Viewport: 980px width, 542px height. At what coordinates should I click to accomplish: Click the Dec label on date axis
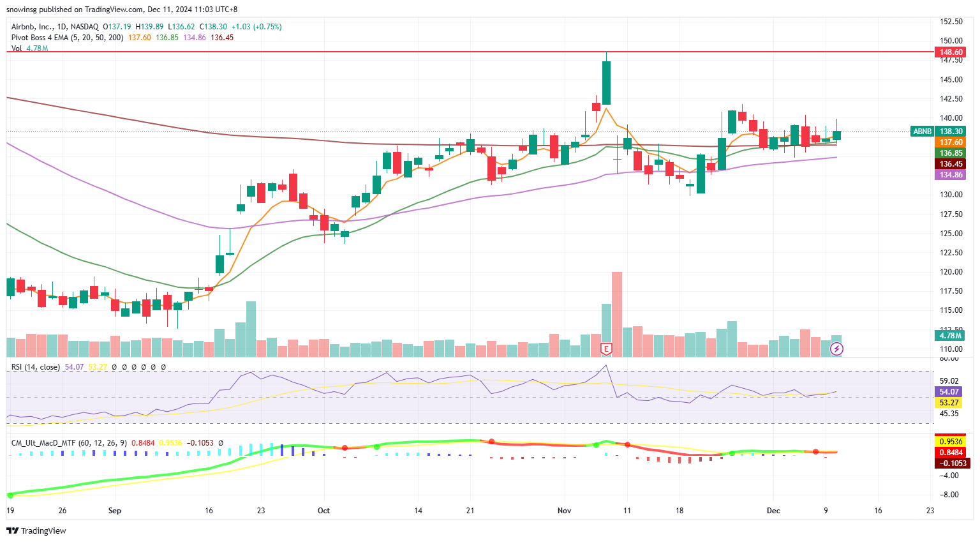pos(773,511)
